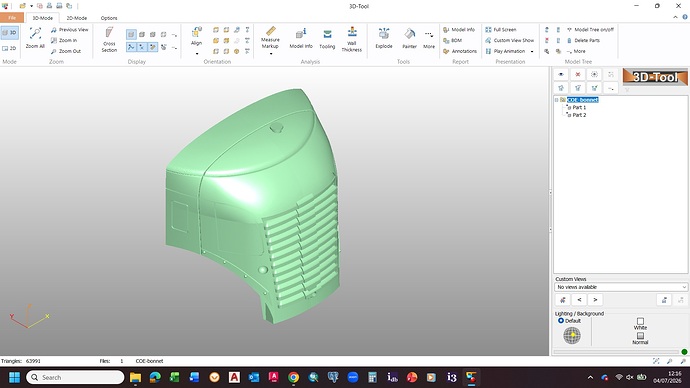The width and height of the screenshot is (690, 388).
Task: Click Delete Parts in Model Tree group
Action: (583, 40)
